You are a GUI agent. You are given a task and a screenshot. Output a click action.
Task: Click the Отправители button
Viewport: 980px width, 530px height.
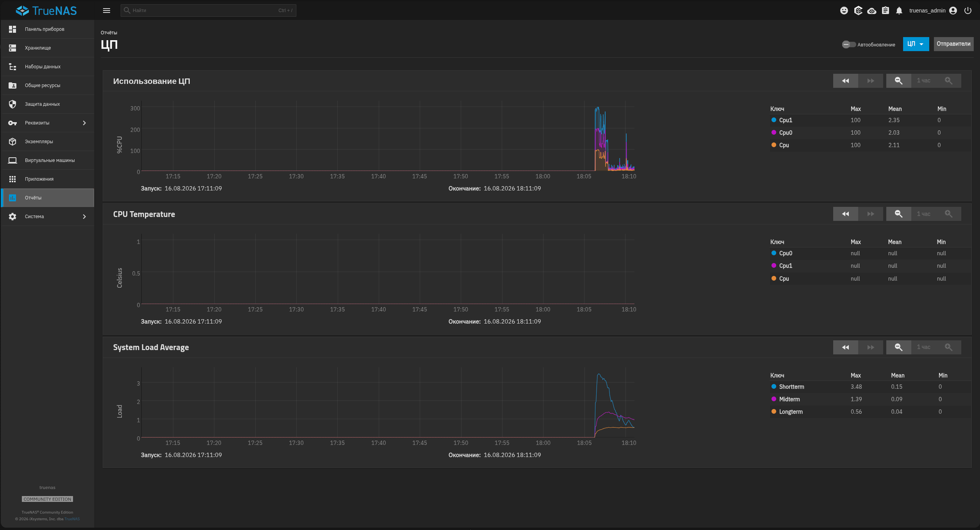pyautogui.click(x=953, y=44)
